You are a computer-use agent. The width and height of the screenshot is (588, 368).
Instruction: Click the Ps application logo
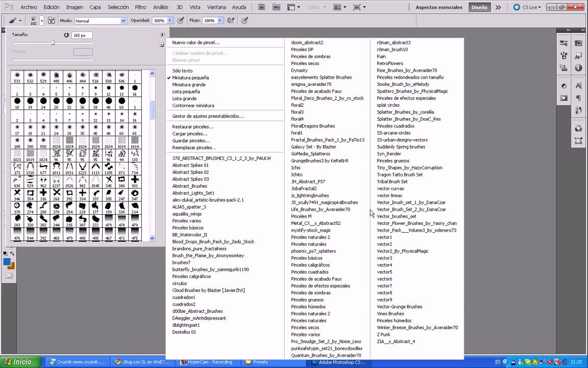pyautogui.click(x=9, y=7)
